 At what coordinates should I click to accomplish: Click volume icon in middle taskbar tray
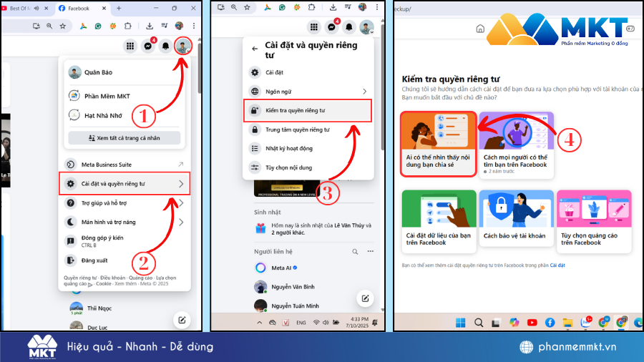pos(326,323)
